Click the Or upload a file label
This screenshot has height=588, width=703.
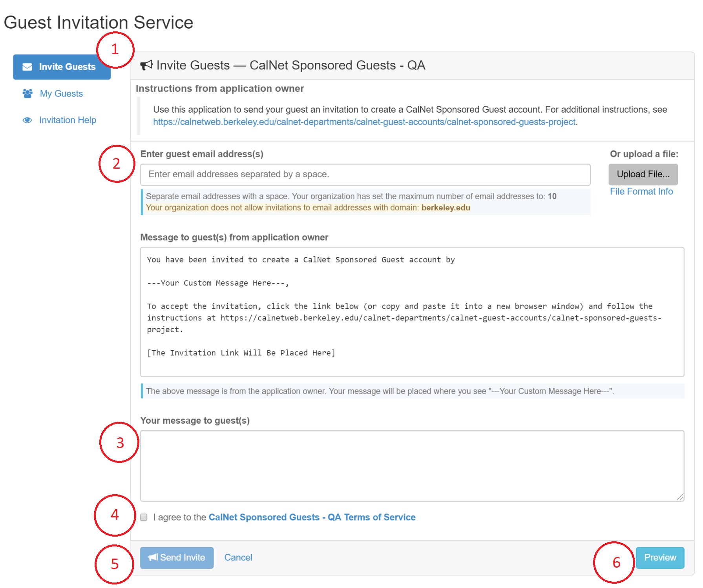point(644,154)
